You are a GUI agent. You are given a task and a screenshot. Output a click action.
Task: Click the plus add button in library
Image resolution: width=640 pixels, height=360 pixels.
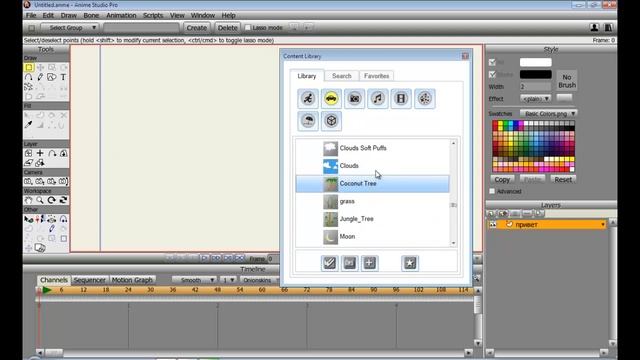(x=369, y=263)
